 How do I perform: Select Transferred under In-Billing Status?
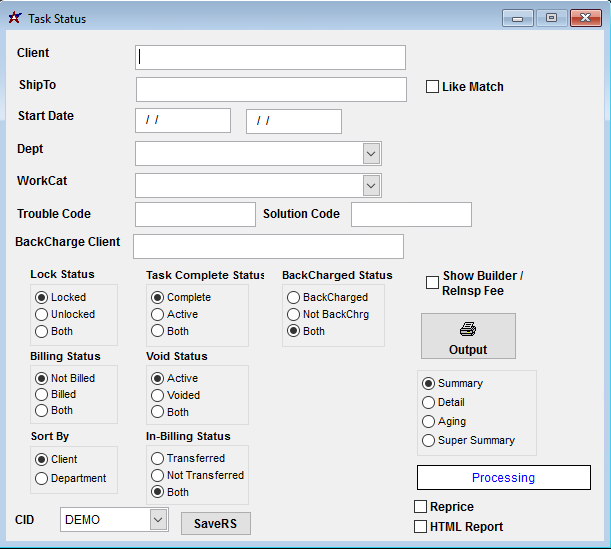click(x=157, y=458)
